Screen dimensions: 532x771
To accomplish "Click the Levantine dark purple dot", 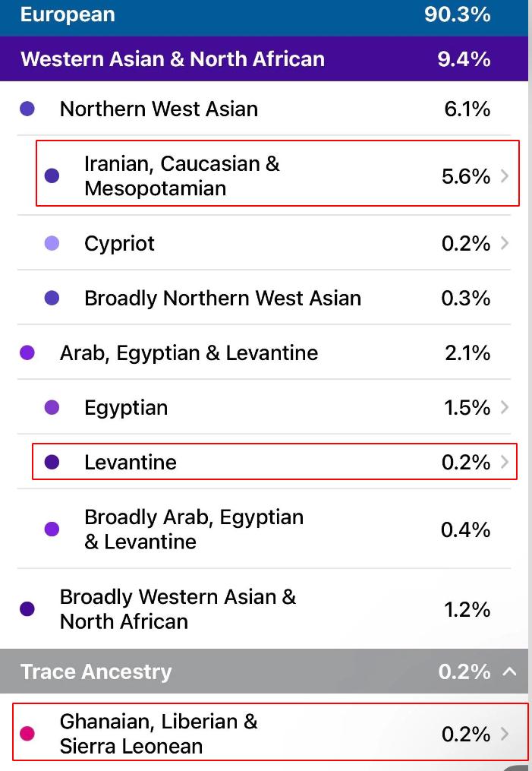I will pos(52,462).
